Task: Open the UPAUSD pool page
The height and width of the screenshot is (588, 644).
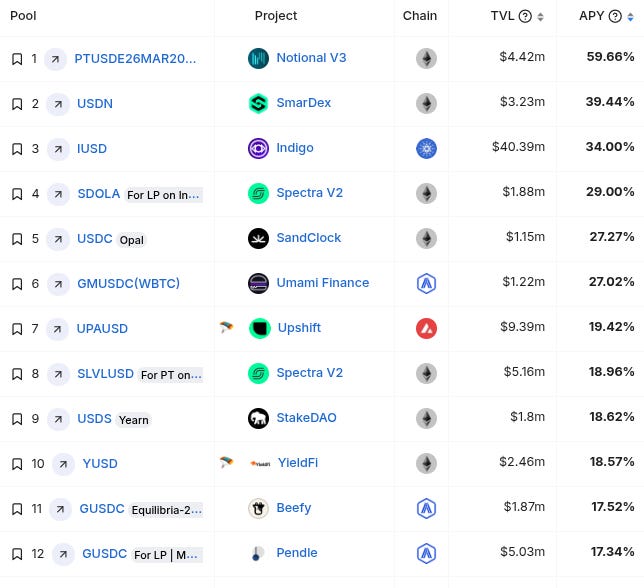Action: (102, 328)
